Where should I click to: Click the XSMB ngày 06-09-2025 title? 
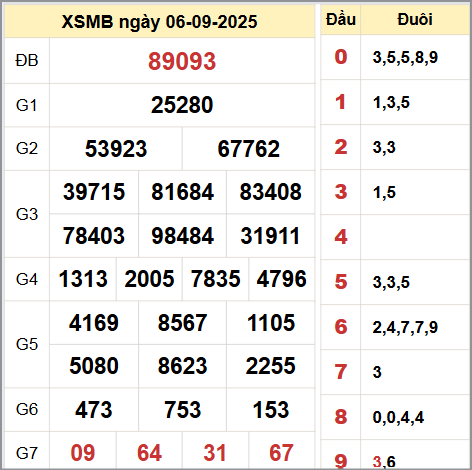[x=159, y=22]
